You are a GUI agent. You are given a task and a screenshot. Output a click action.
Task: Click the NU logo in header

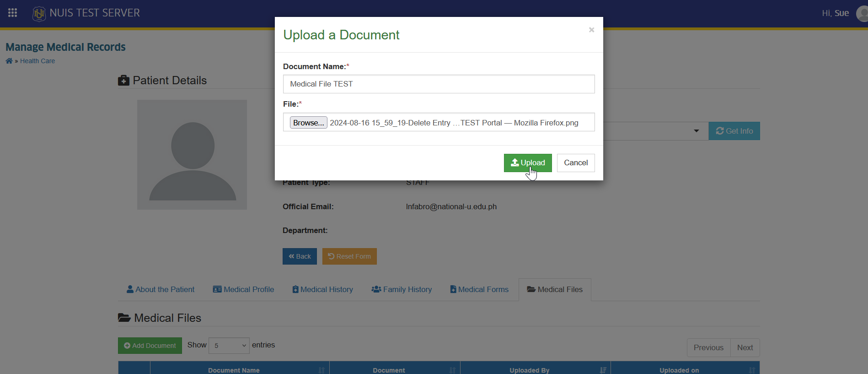[39, 14]
